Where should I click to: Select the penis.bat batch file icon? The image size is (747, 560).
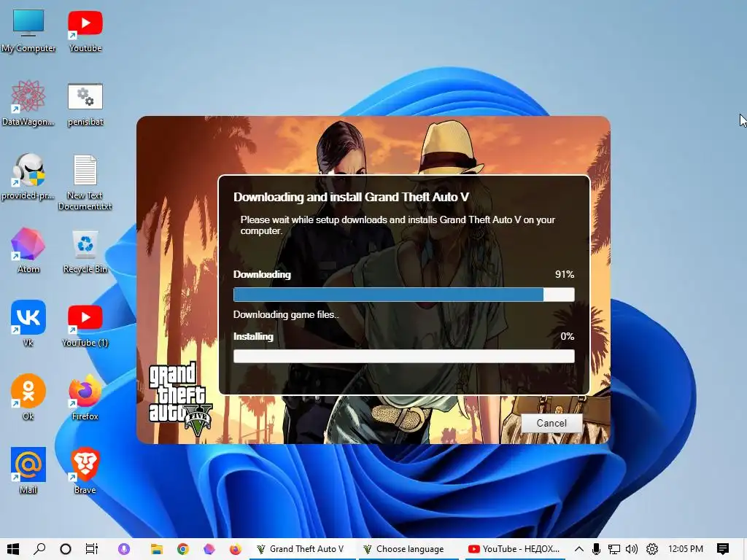click(x=85, y=104)
